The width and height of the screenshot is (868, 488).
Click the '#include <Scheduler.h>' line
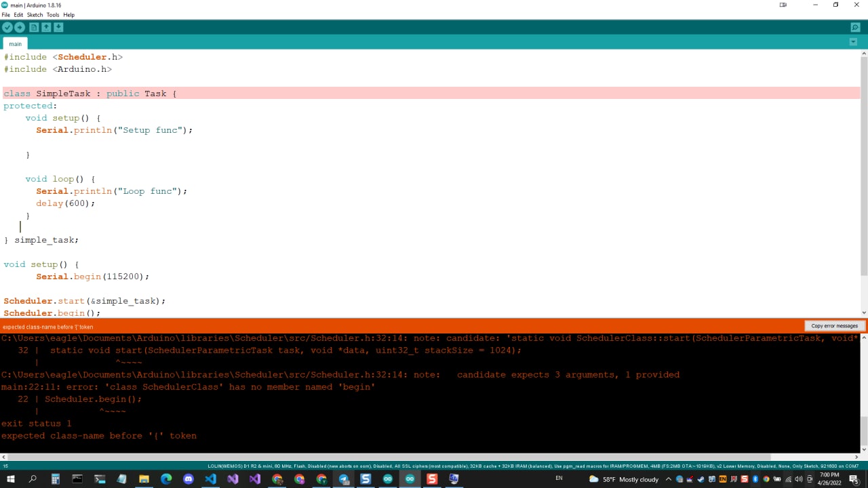pos(63,57)
